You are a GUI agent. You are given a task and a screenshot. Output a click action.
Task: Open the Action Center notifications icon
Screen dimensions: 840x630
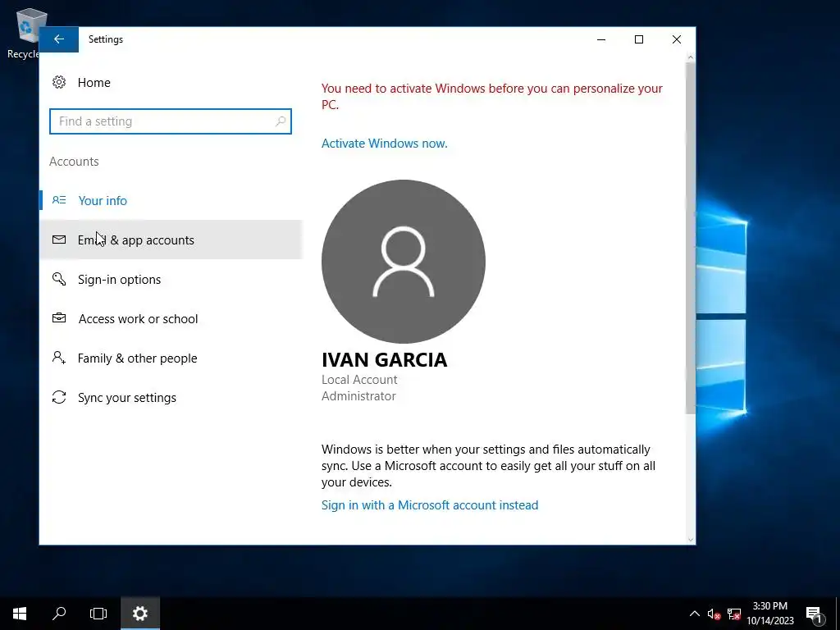(815, 614)
